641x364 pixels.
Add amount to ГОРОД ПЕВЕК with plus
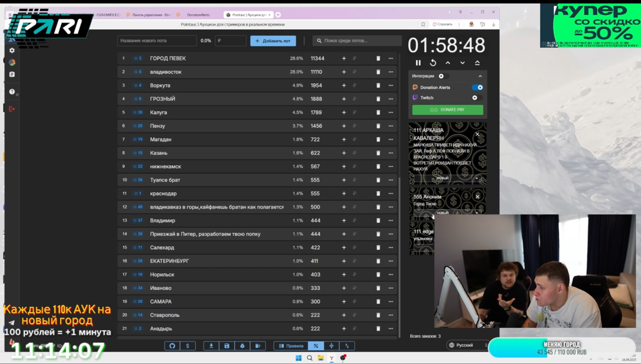[x=344, y=58]
